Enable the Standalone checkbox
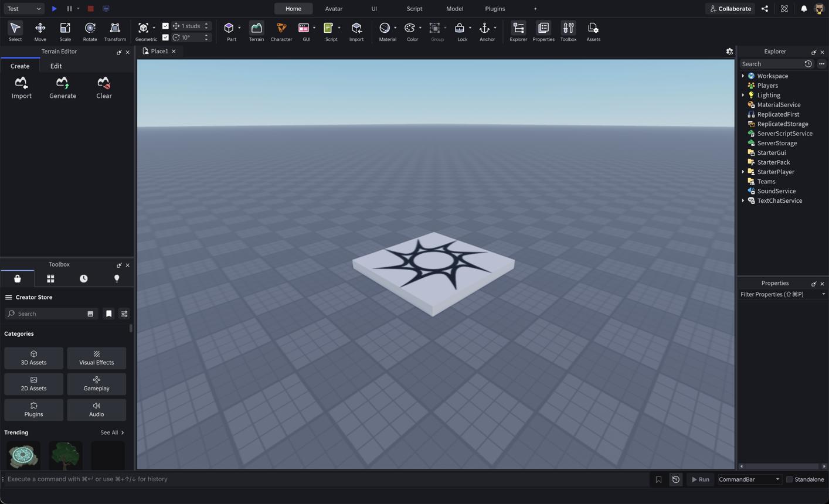The height and width of the screenshot is (504, 829). (789, 479)
